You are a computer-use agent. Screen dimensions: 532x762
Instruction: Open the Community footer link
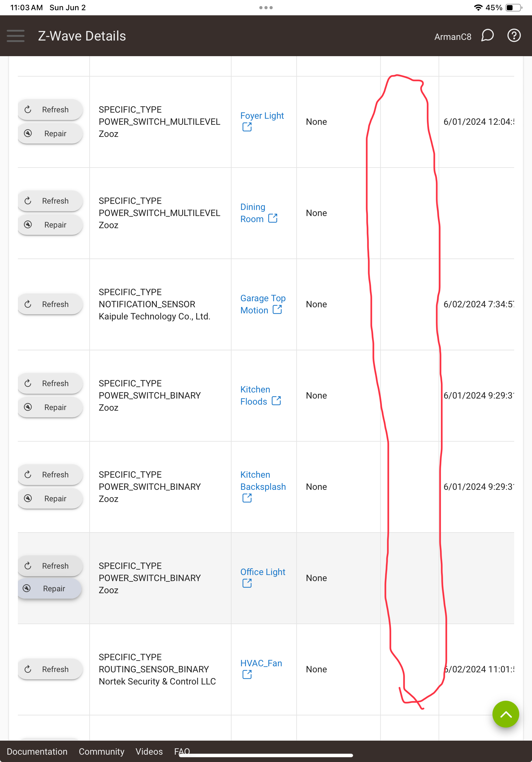coord(101,751)
